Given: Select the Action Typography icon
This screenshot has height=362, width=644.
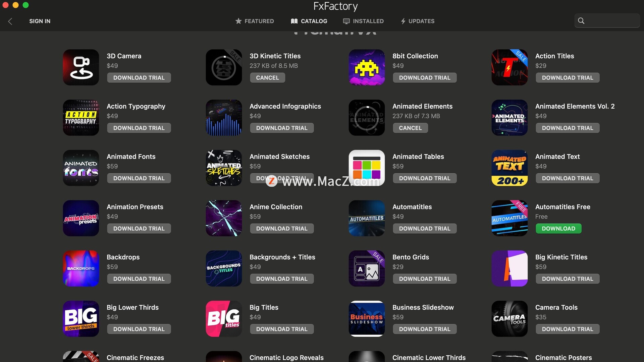Looking at the screenshot, I should [81, 118].
